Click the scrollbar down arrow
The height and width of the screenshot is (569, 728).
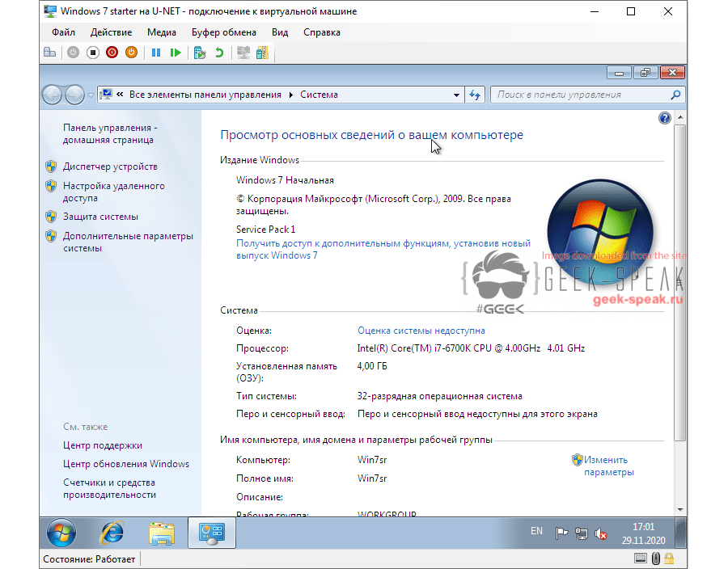tap(680, 510)
